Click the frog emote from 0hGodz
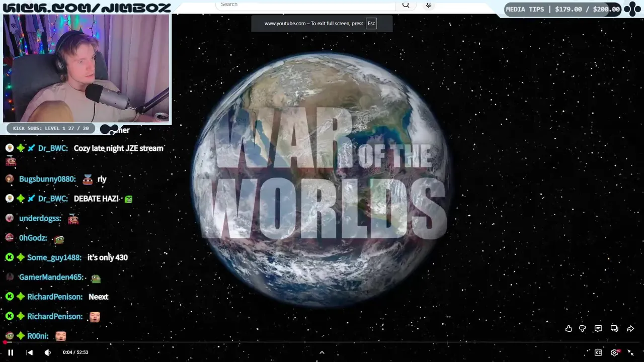Viewport: 644px width, 362px height. (59, 239)
